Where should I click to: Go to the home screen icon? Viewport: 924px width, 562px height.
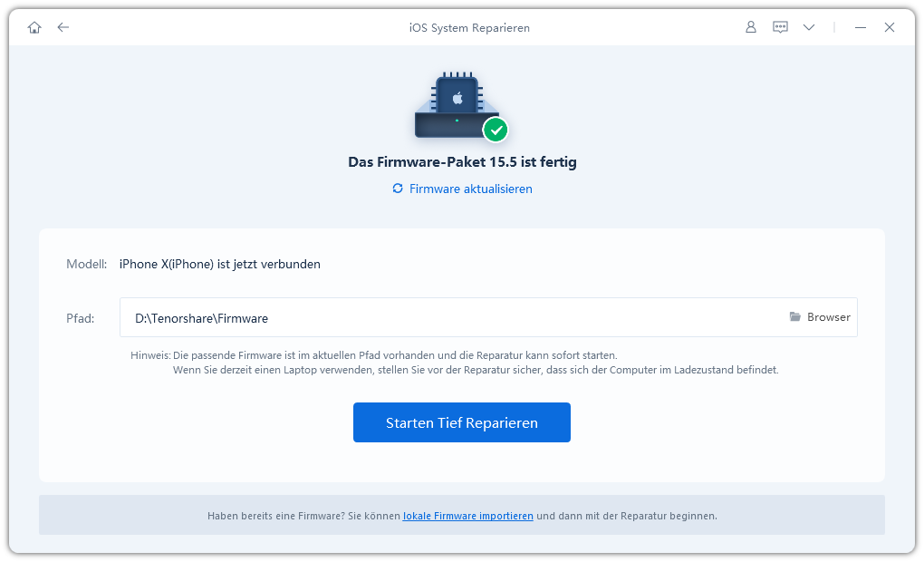coord(34,27)
